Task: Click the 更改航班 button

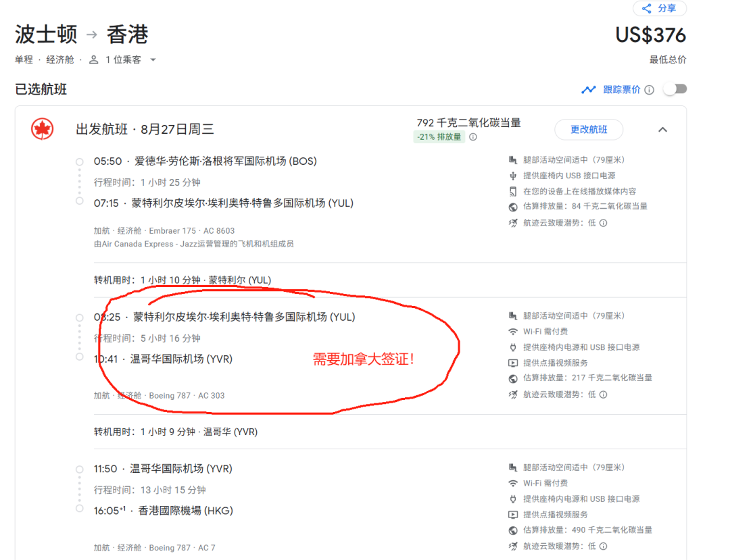Action: coord(589,130)
